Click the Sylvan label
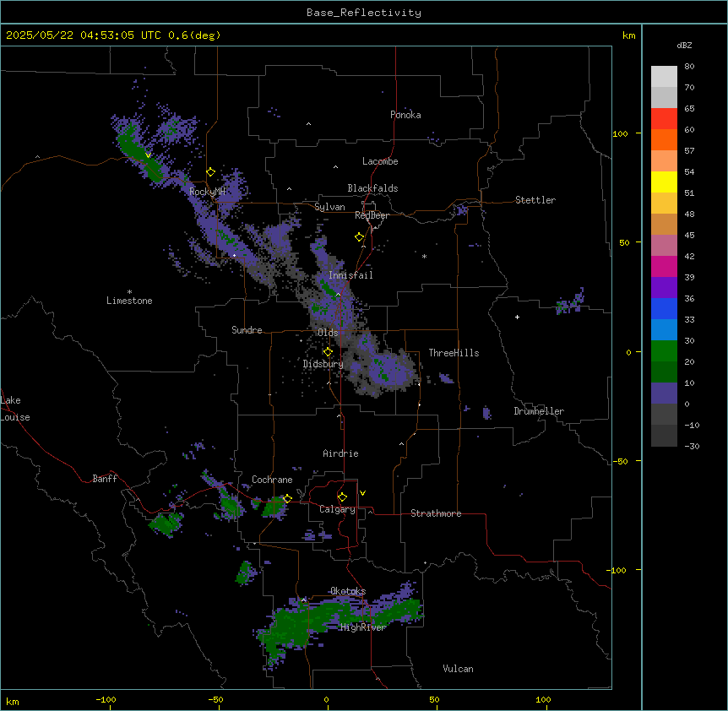The image size is (728, 711). (x=329, y=207)
